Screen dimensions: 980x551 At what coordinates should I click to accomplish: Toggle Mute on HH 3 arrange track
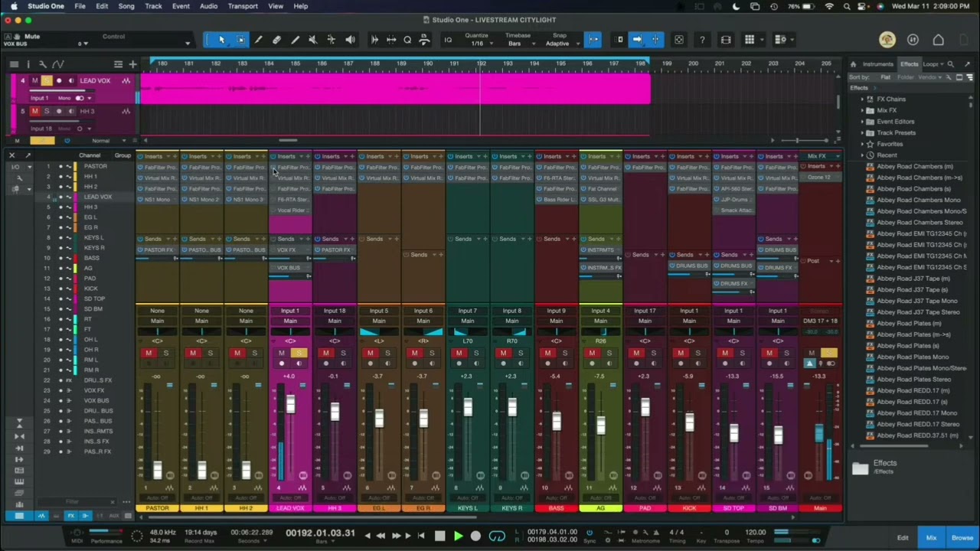tap(34, 112)
